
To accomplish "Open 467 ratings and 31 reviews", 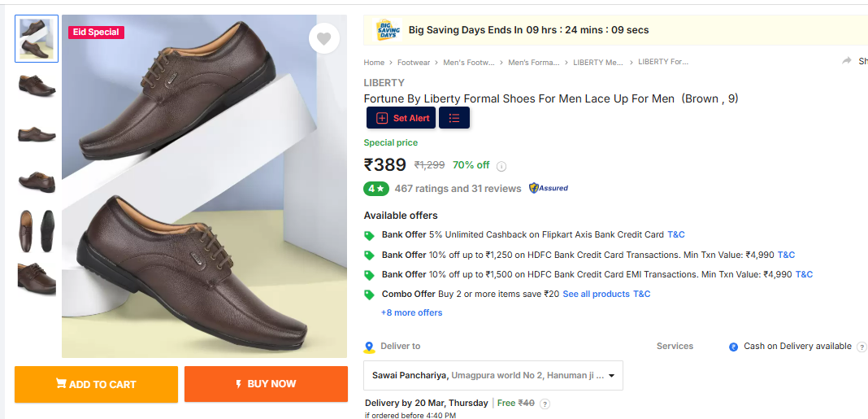I will (458, 189).
